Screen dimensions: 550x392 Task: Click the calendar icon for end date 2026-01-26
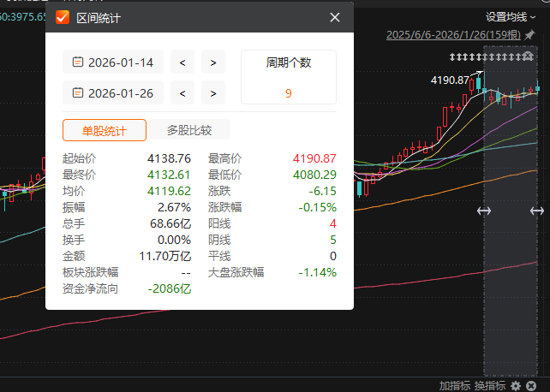coord(78,92)
